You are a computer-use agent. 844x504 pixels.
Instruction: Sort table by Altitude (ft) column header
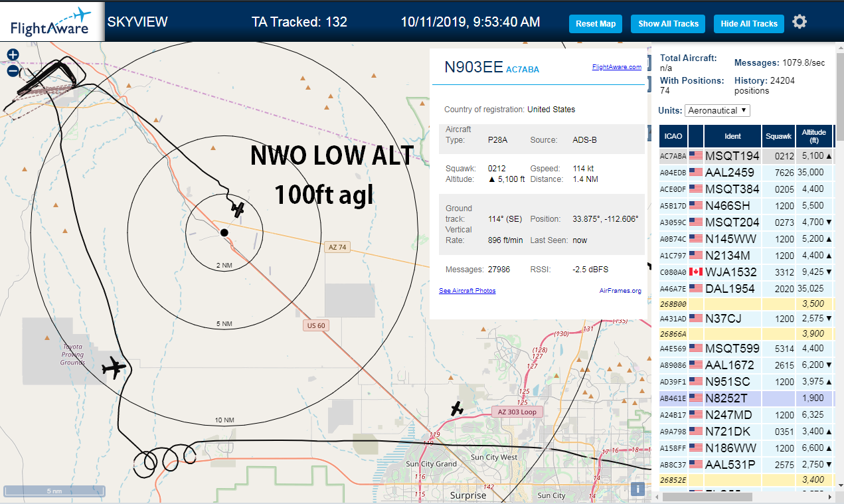click(813, 136)
